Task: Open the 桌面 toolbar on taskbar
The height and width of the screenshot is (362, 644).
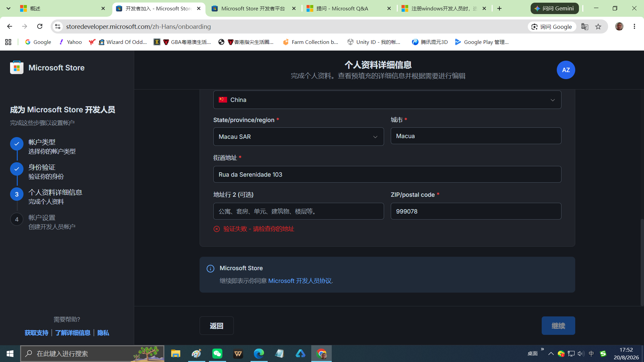Action: point(533,354)
